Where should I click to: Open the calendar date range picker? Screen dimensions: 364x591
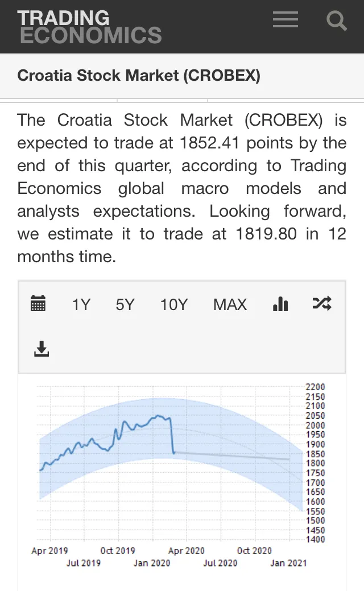point(38,304)
